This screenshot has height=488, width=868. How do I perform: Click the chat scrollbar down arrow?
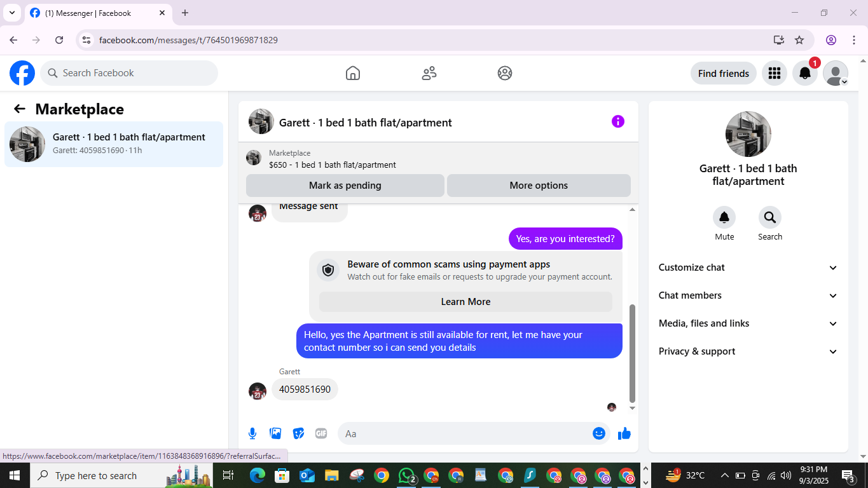click(632, 409)
